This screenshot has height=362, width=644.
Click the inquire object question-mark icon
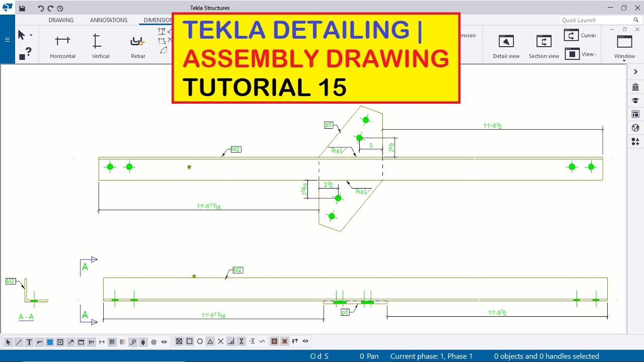(25, 53)
